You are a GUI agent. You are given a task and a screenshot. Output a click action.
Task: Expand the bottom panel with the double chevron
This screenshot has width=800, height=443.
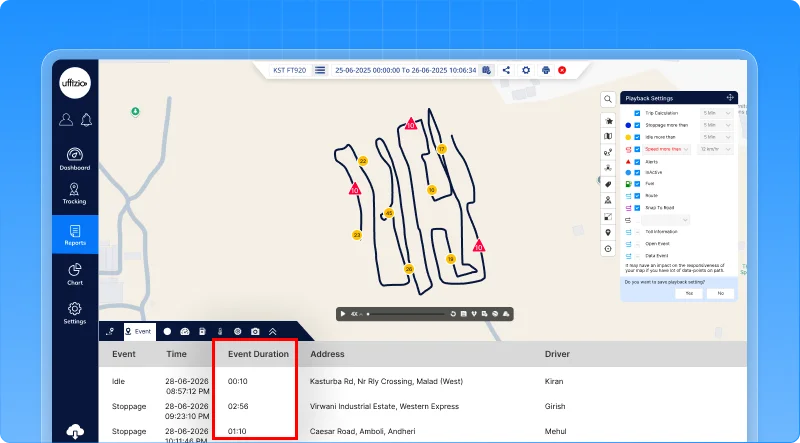pos(272,331)
